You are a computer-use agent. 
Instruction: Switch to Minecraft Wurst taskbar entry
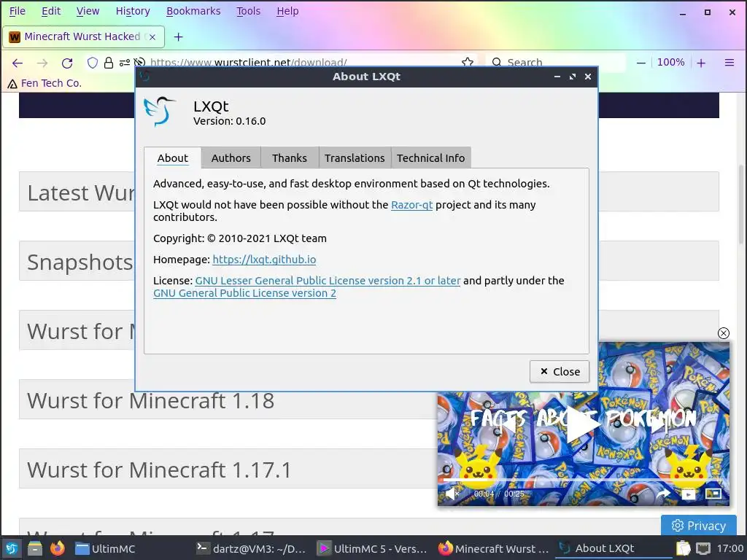point(494,548)
